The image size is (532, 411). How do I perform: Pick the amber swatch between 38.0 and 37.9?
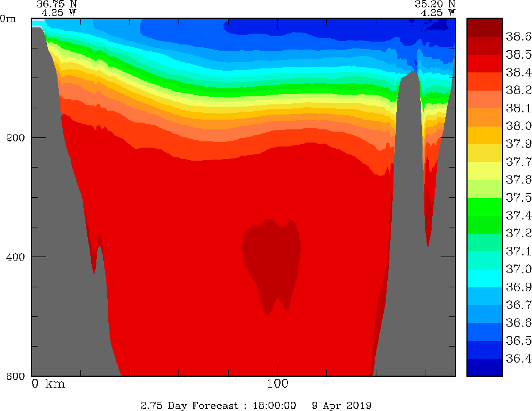click(x=485, y=135)
